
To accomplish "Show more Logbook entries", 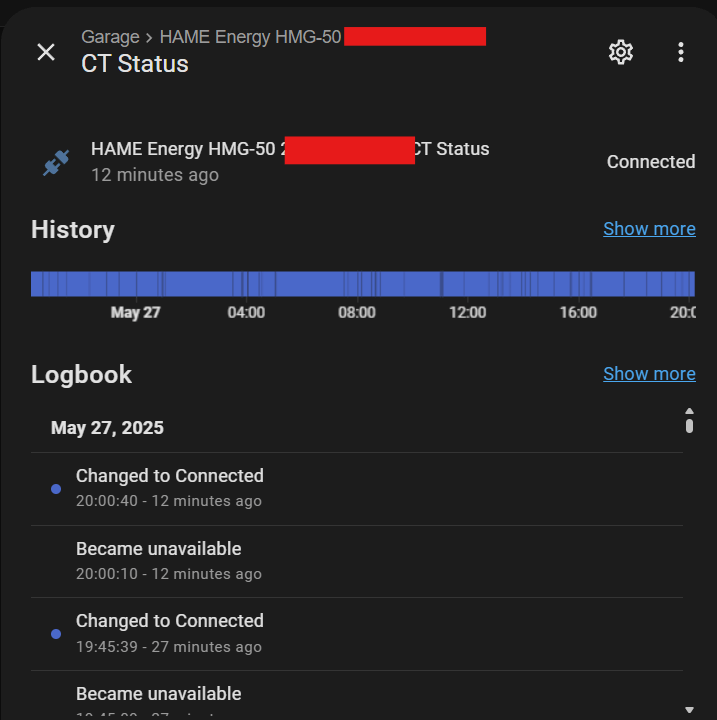I will (649, 374).
